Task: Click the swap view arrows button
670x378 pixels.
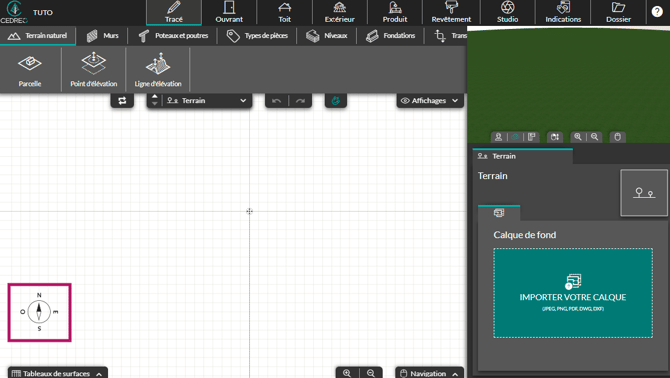Action: pos(122,101)
